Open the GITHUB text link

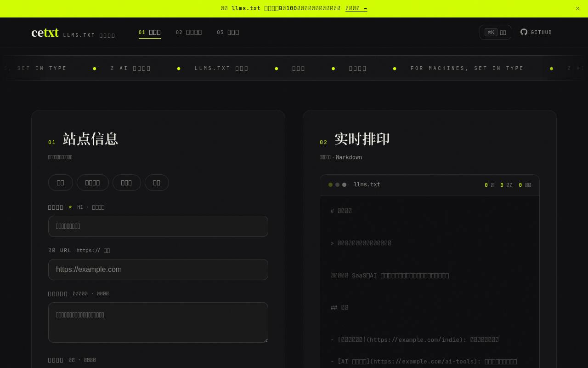[541, 32]
